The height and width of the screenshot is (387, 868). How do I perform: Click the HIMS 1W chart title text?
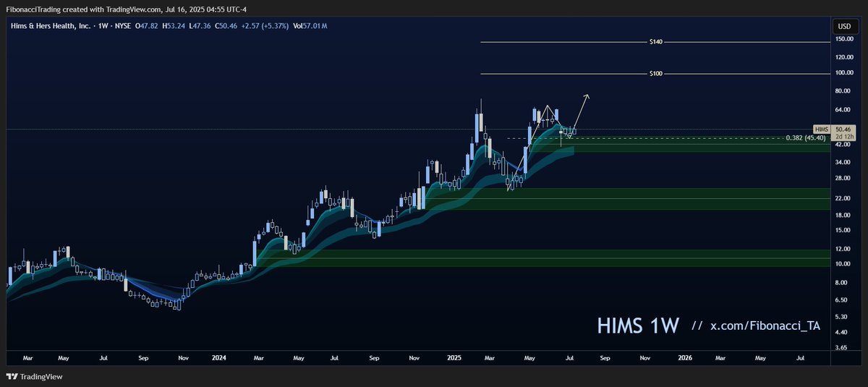point(638,326)
